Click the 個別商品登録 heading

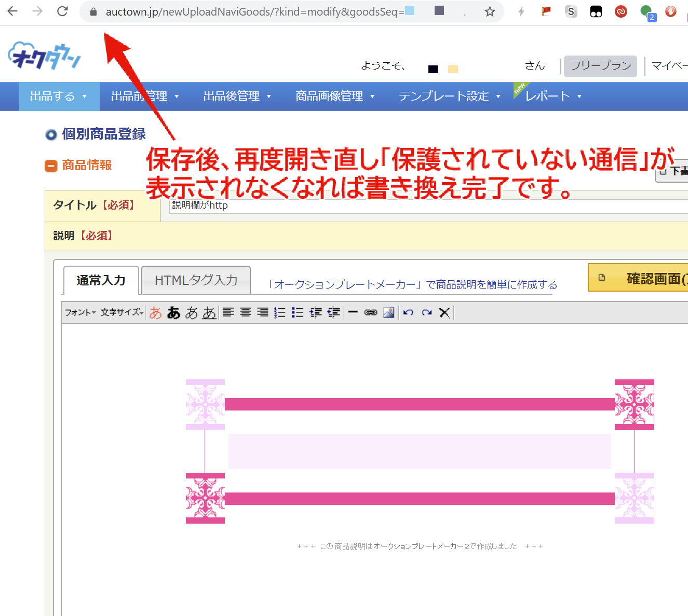coord(104,134)
